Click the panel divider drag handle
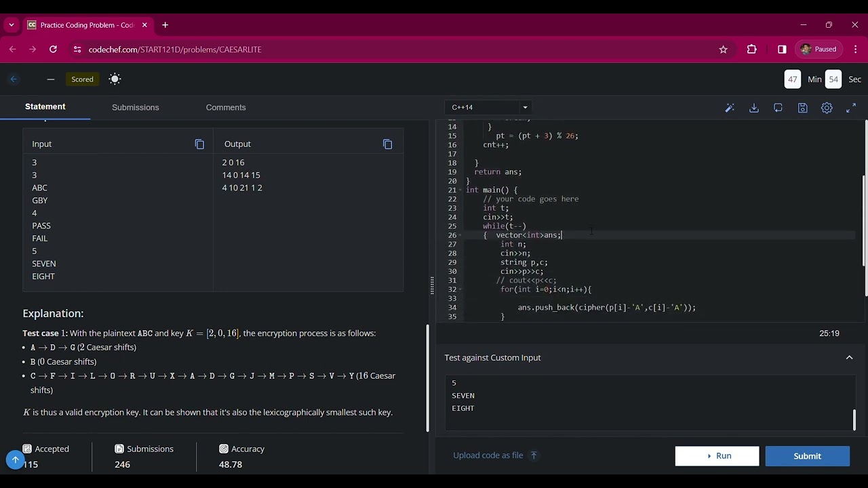This screenshot has width=868, height=488. [432, 287]
